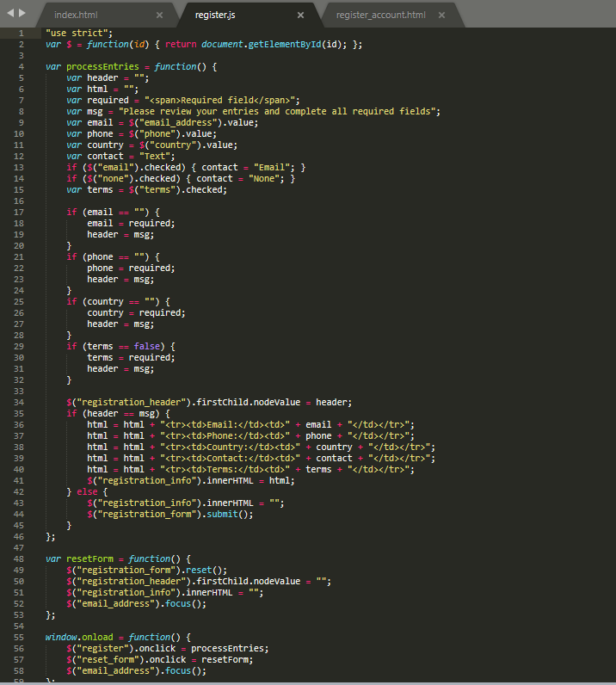Close the register_account.html tab
The image size is (616, 685).
coord(441,15)
